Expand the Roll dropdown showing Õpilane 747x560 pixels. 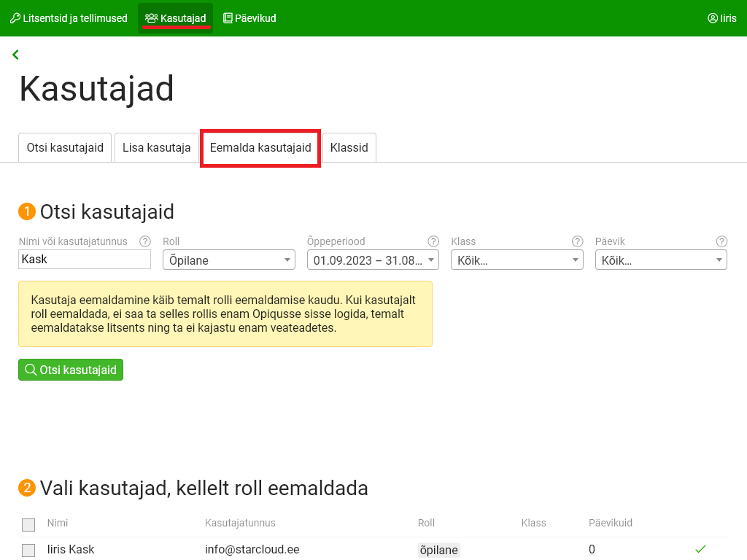click(228, 260)
